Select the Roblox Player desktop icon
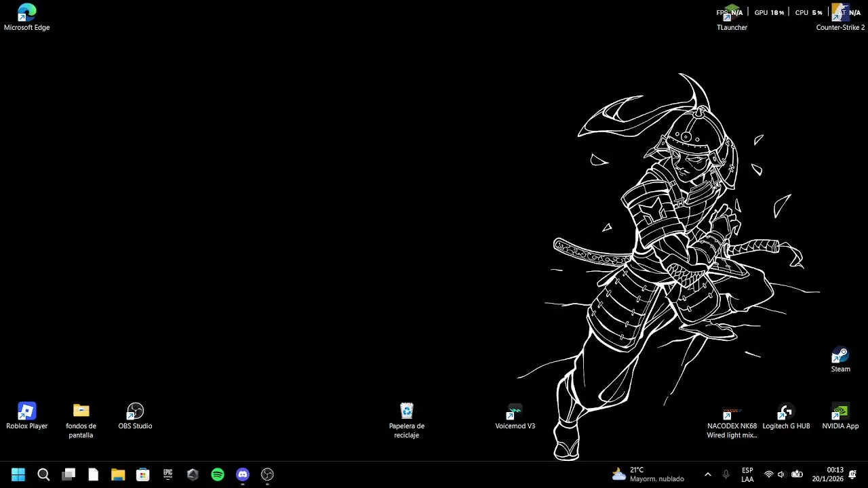The image size is (868, 488). pyautogui.click(x=27, y=416)
